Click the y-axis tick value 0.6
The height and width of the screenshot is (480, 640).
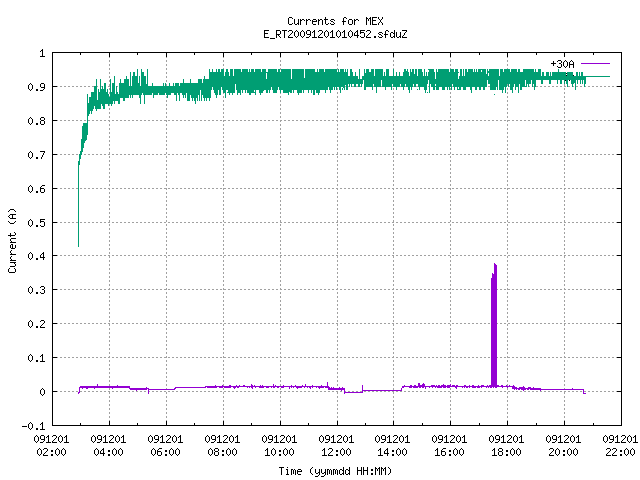pos(37,189)
